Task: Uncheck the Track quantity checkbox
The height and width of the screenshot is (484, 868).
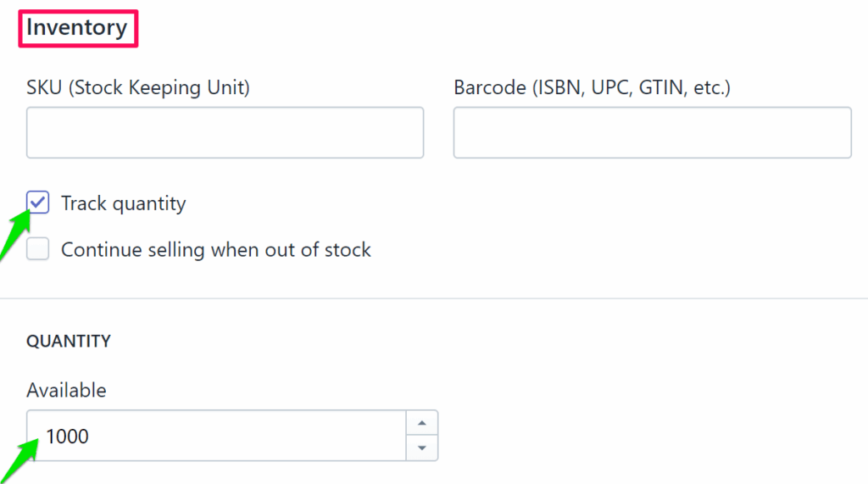Action: point(38,203)
